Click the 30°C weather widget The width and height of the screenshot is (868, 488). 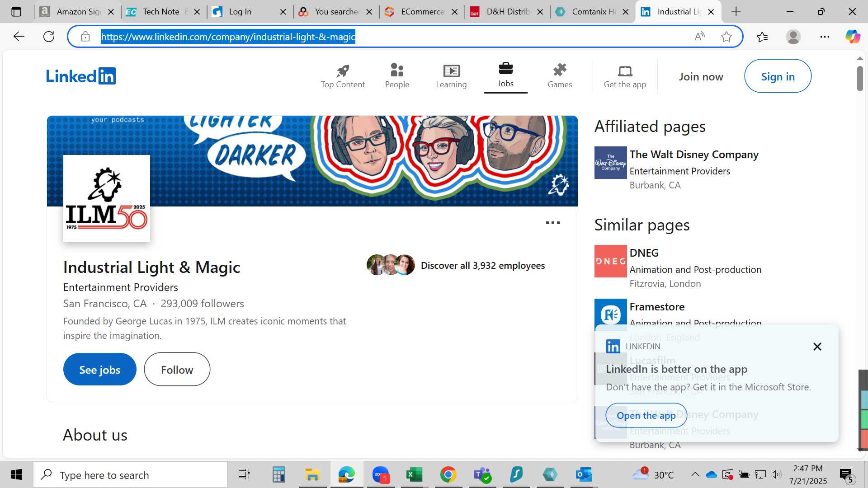click(653, 474)
